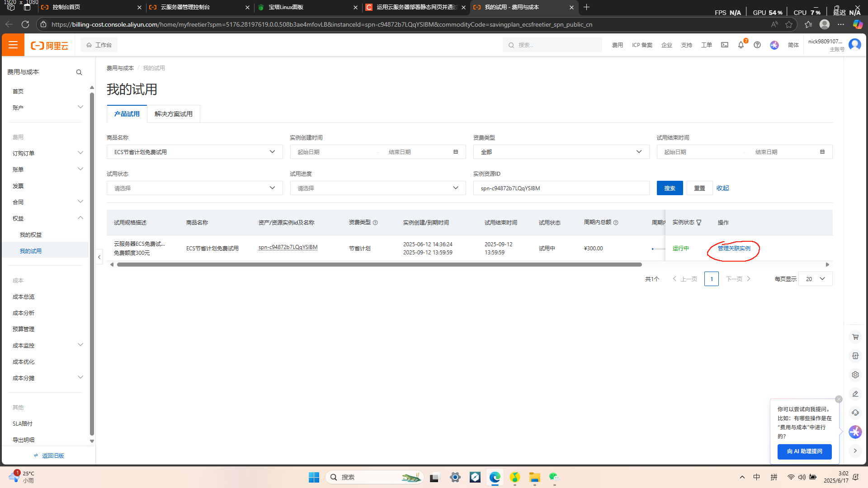Click help icon beside 资费类型 column
The image size is (868, 488).
(x=375, y=222)
